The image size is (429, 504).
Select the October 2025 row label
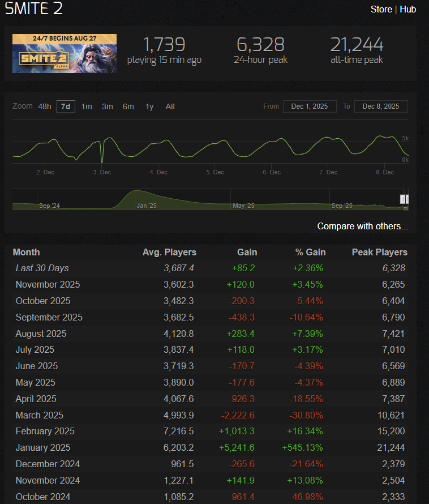(x=43, y=301)
